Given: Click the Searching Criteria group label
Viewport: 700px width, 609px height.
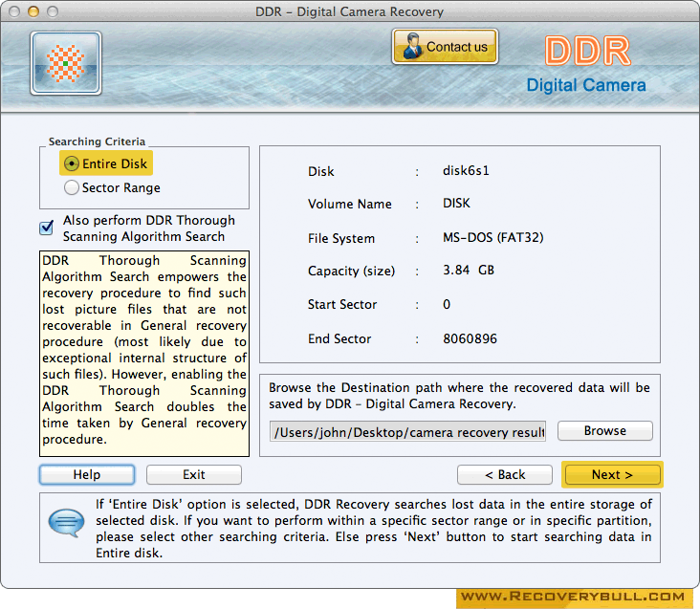Looking at the screenshot, I should click(97, 141).
